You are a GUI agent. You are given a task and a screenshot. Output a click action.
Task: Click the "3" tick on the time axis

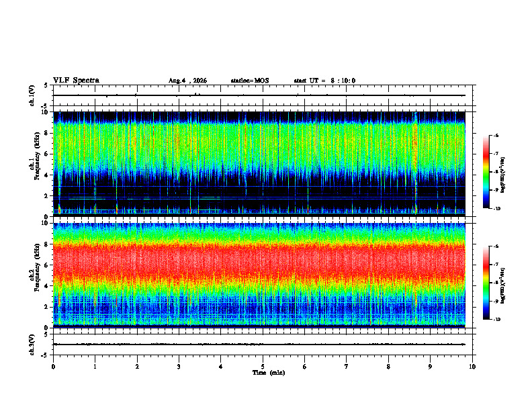[179, 367]
